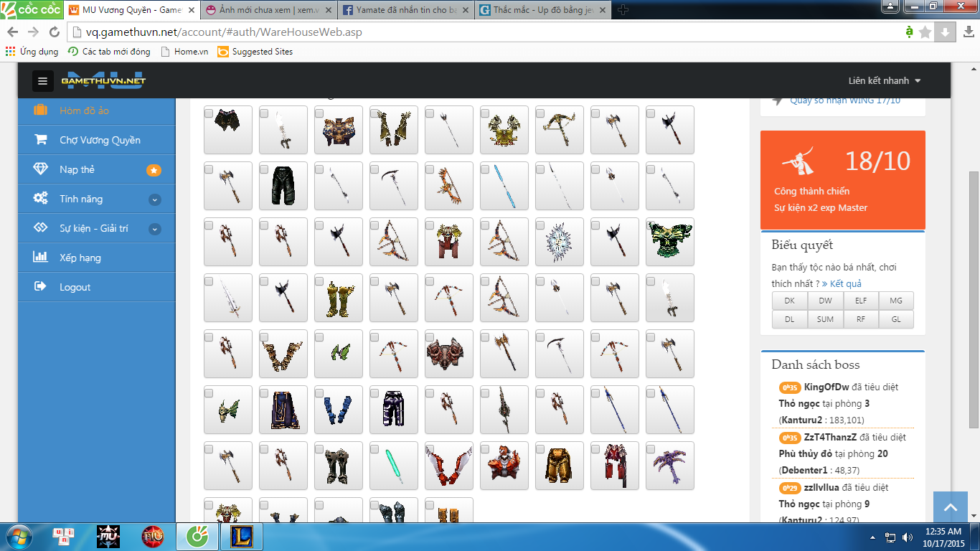Tick the checkbox on the blue gloves item

click(319, 393)
